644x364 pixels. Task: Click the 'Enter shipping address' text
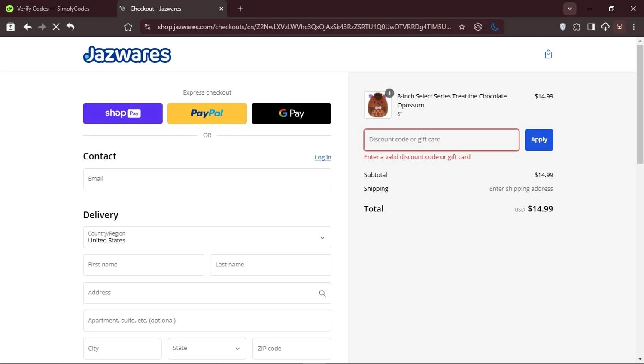(x=521, y=189)
